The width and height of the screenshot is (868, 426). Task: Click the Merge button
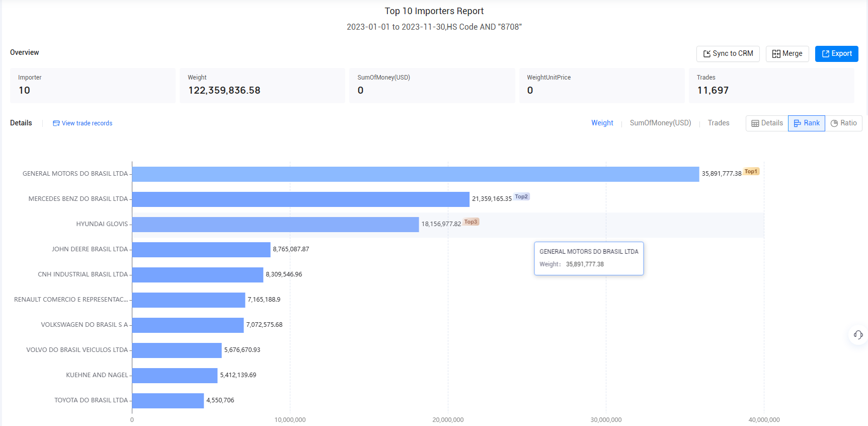(787, 54)
